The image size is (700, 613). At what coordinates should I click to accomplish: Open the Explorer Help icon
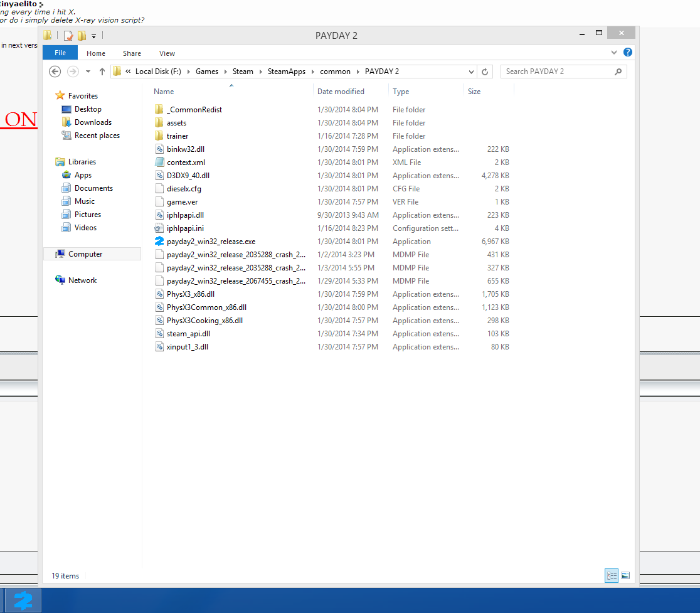pyautogui.click(x=628, y=52)
